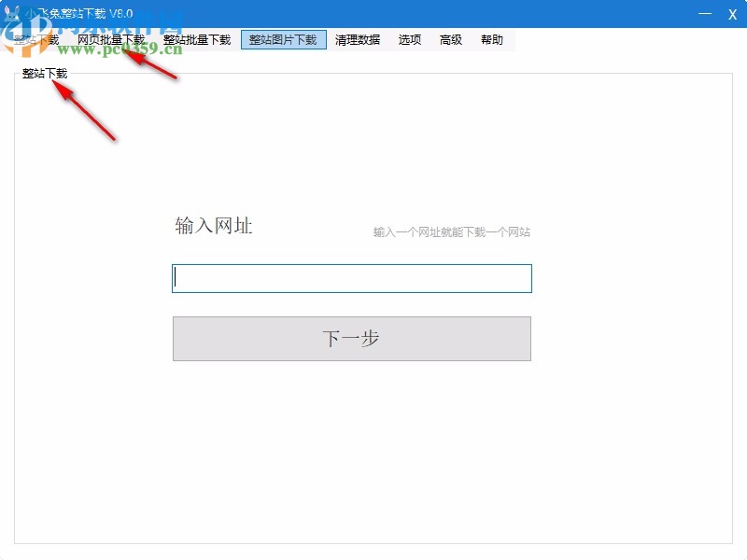Open the 选项 options menu
Viewport: 747px width, 560px height.
(409, 39)
